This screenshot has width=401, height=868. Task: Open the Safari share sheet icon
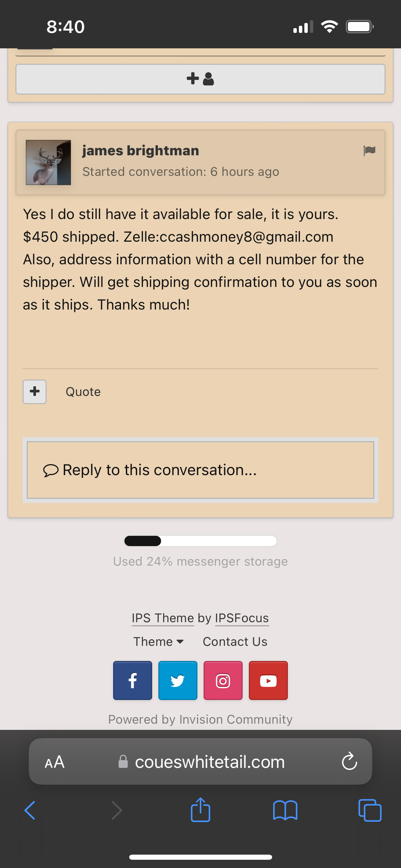click(x=200, y=810)
